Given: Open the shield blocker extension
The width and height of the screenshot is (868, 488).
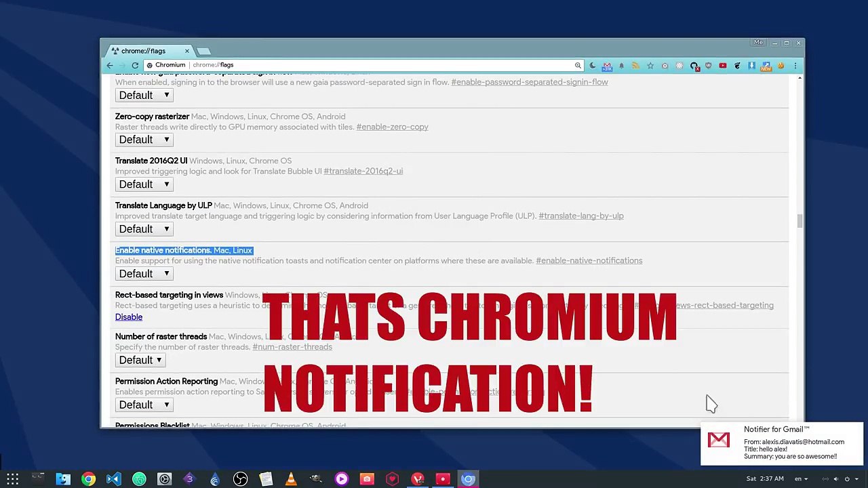Looking at the screenshot, I should coord(709,66).
